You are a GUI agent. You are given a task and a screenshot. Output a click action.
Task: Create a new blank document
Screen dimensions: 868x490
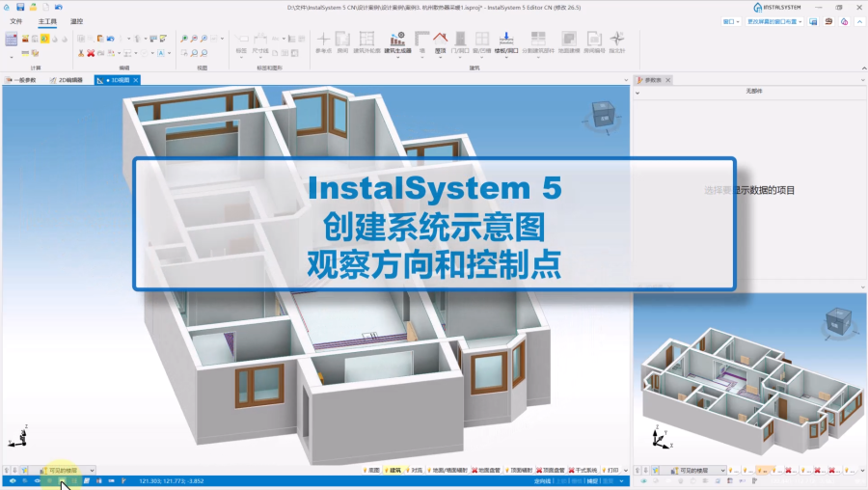coord(46,7)
